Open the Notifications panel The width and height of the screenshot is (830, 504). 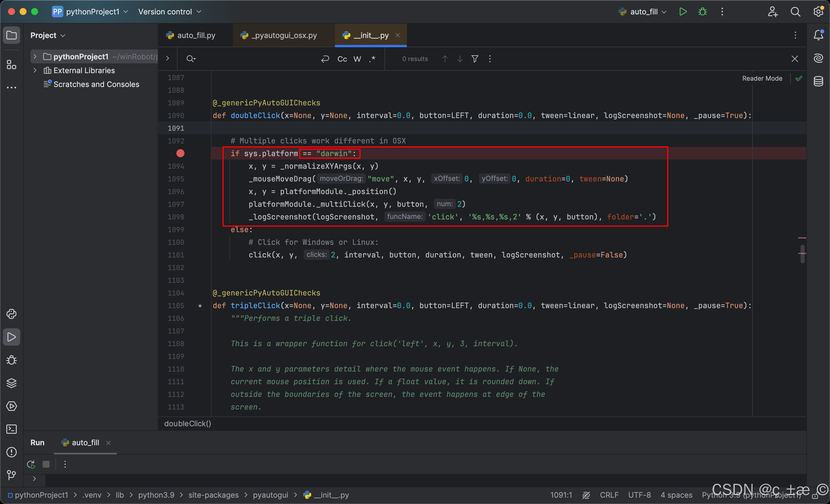pos(818,35)
